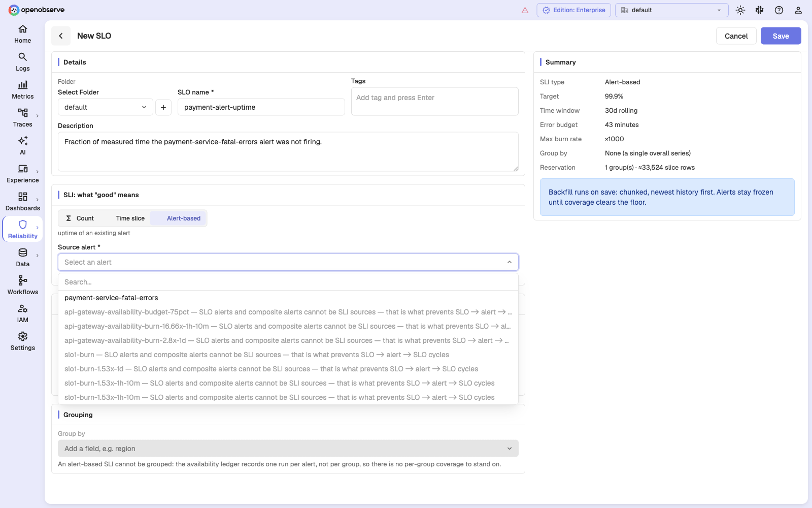
Task: Click api-gateway-availability-burn-2.8x-1d option
Action: click(x=288, y=340)
